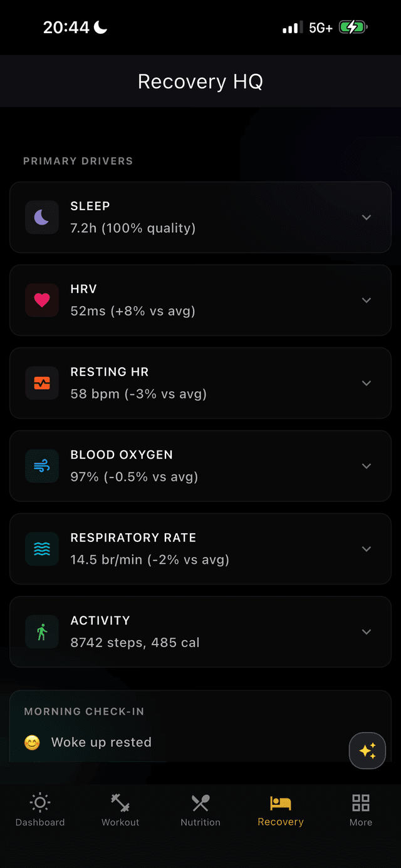Tap the purple moon Sleep icon
Image resolution: width=401 pixels, height=868 pixels.
pos(41,217)
